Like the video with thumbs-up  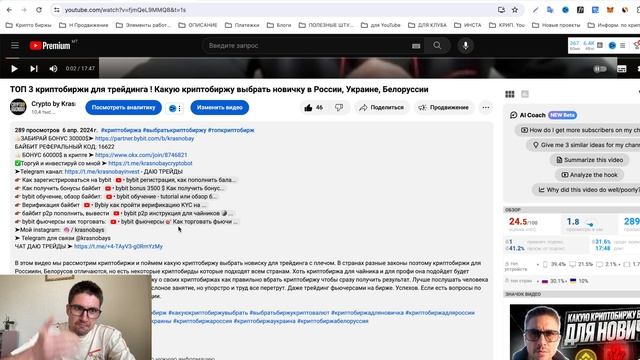point(313,108)
